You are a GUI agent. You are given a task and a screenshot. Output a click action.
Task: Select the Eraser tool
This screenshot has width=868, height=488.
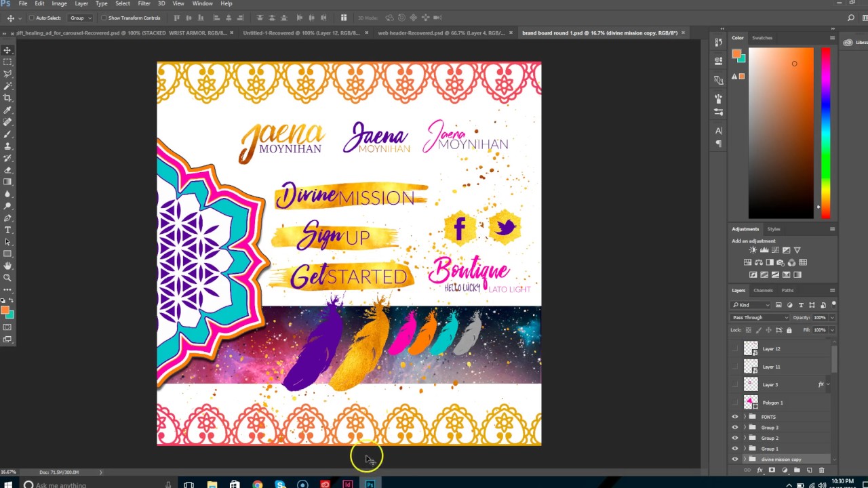coord(7,170)
